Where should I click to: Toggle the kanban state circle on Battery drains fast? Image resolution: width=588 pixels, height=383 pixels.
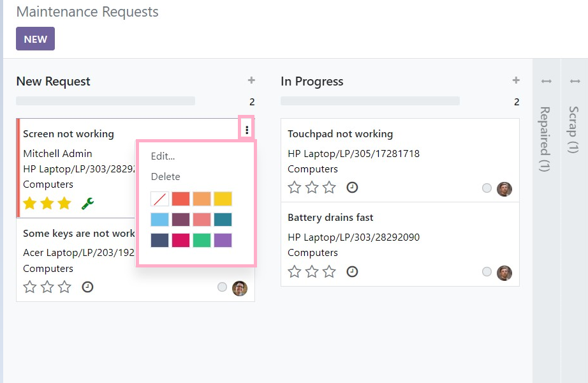487,272
